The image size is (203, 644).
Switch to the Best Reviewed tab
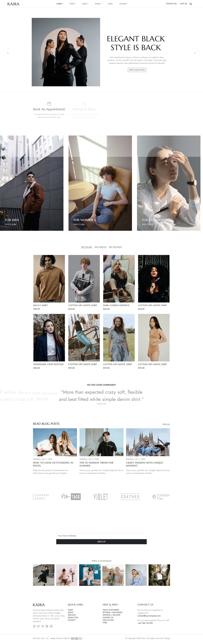click(x=115, y=247)
